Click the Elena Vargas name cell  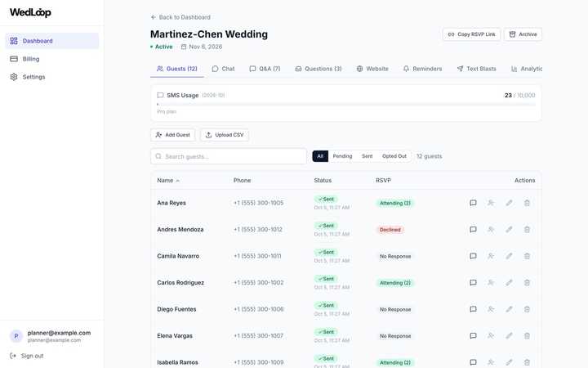[x=175, y=336]
